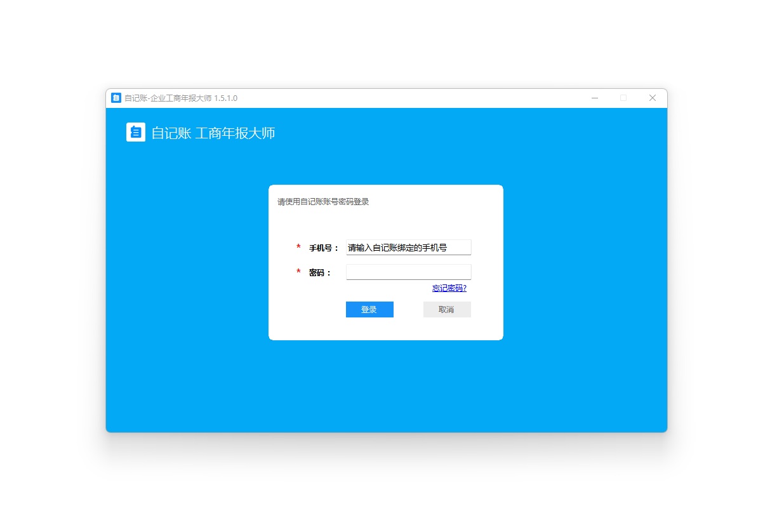Click the 密码 field label

(x=320, y=273)
